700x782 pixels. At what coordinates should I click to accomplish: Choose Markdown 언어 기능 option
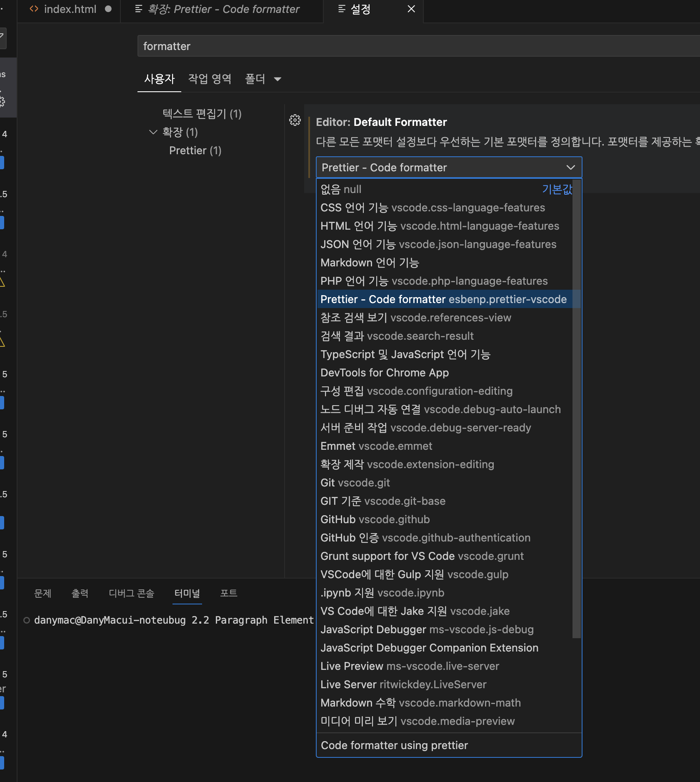coord(445,263)
